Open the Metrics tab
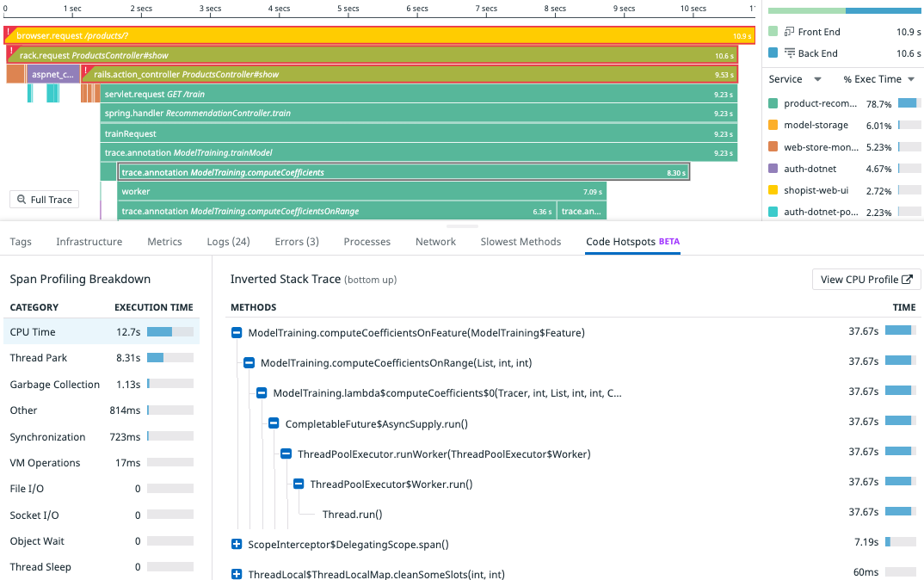This screenshot has width=924, height=580. (164, 242)
